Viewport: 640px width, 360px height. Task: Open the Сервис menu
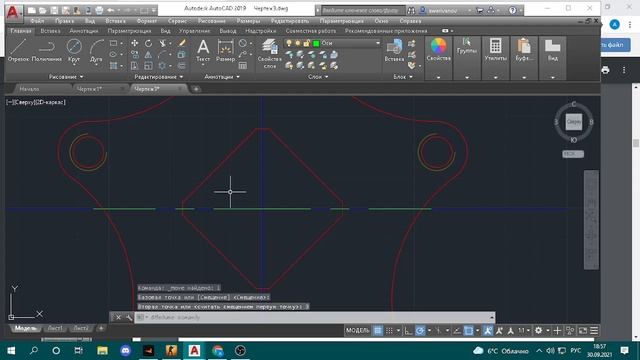tap(177, 21)
